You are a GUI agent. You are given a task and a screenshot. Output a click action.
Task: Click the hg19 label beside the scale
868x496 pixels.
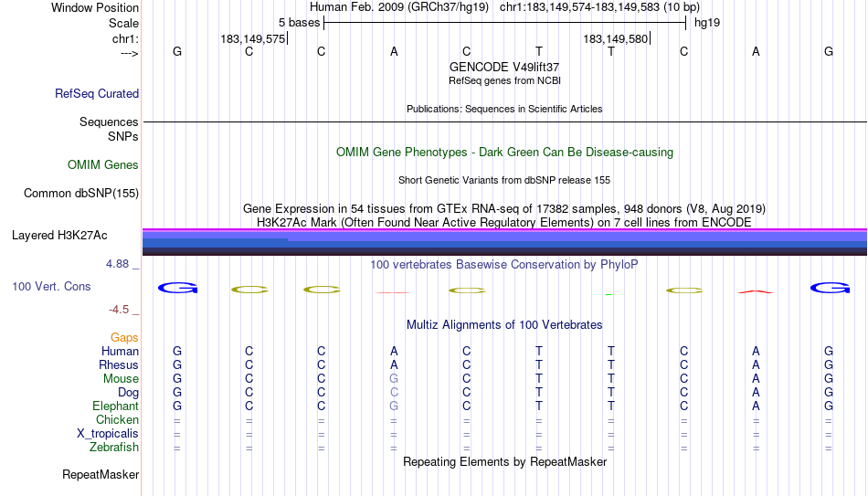point(707,23)
